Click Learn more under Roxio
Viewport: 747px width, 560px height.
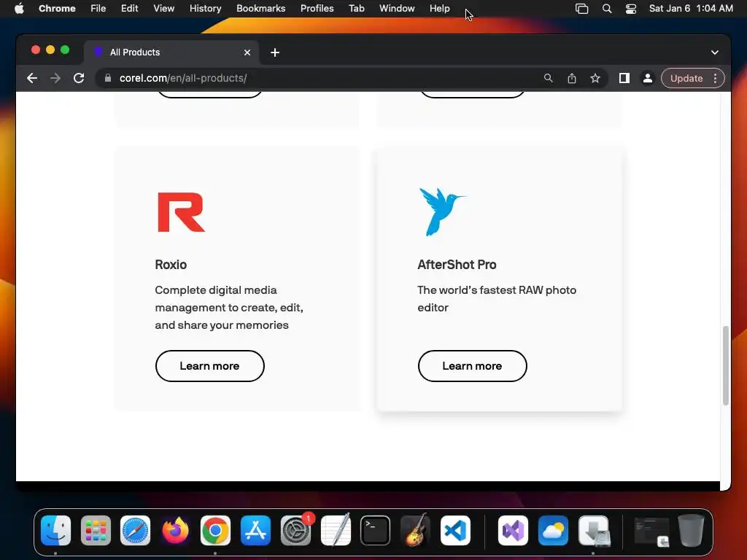[209, 366]
